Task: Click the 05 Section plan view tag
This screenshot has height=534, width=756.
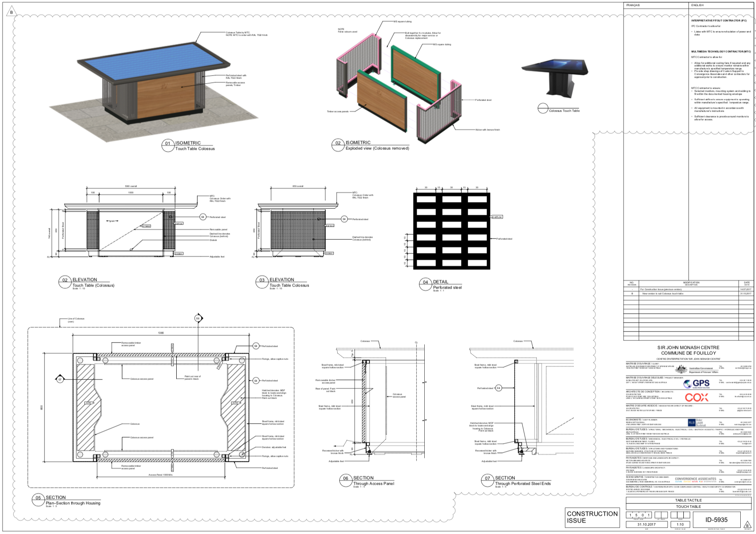Action: click(x=38, y=500)
